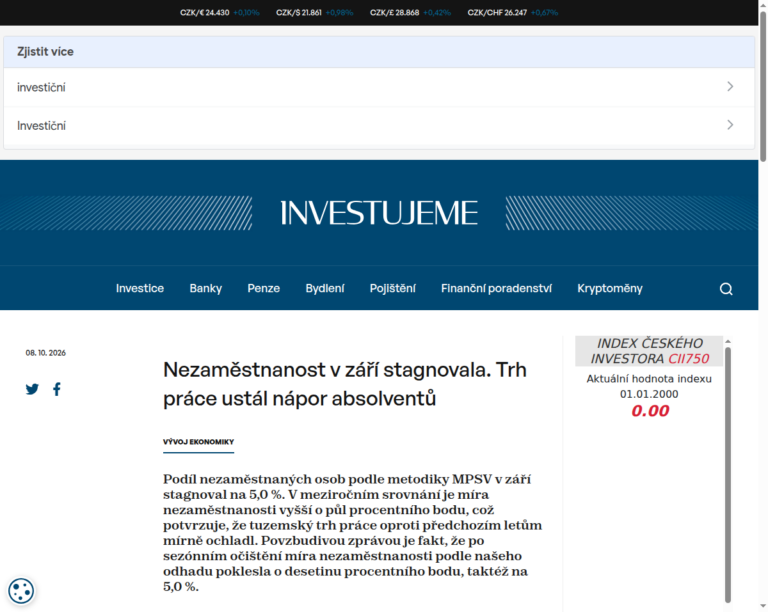Select the lowercase 'investiční' ad suggestion
The height and width of the screenshot is (612, 768).
click(x=379, y=87)
